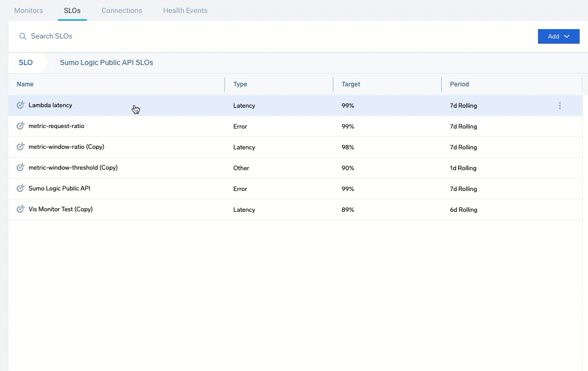Sort the list by the Target column

coord(351,84)
